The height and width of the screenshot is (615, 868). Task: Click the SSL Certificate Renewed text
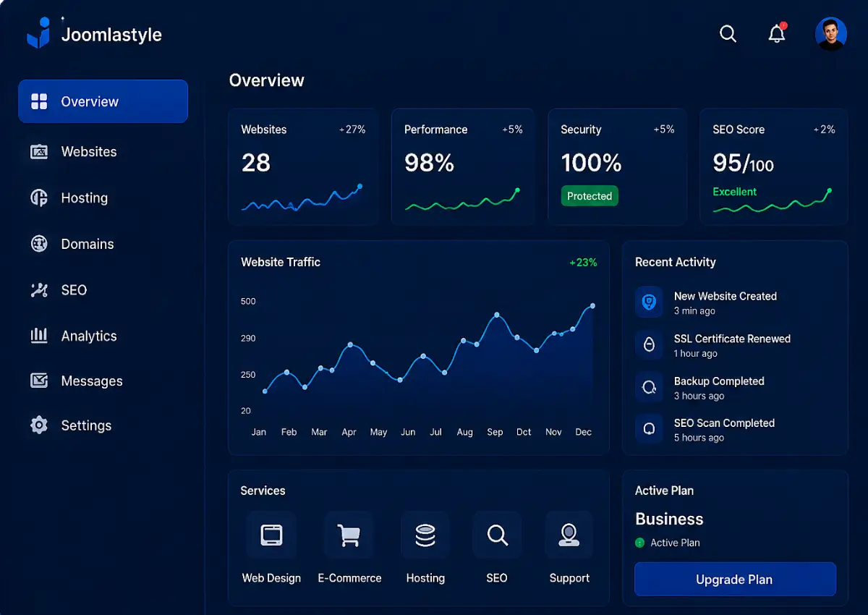point(732,339)
